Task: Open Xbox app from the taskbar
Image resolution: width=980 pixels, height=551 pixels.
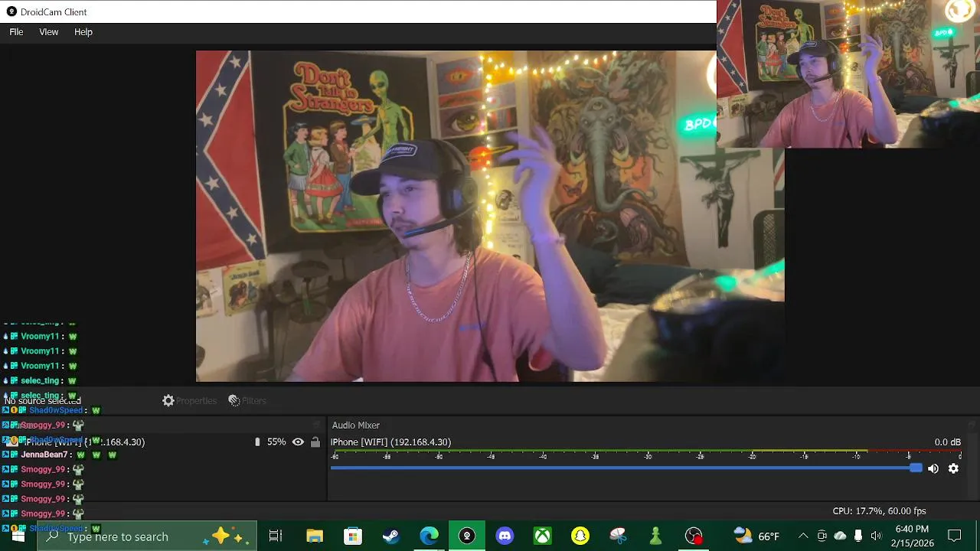Action: pyautogui.click(x=542, y=536)
